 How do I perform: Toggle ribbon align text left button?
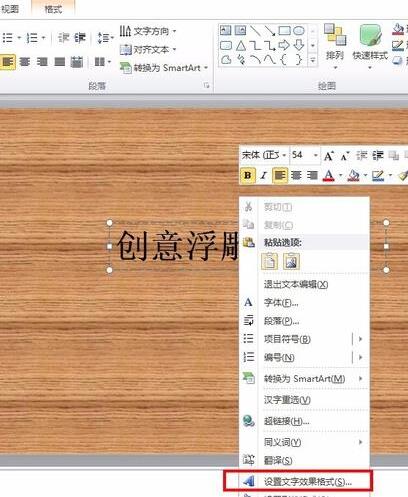8,62
